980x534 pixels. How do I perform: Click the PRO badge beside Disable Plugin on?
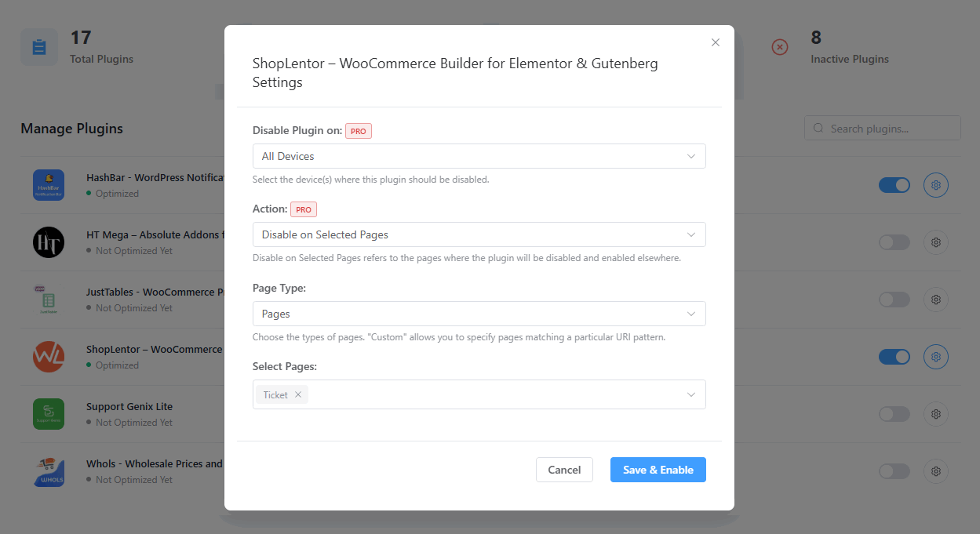(359, 131)
